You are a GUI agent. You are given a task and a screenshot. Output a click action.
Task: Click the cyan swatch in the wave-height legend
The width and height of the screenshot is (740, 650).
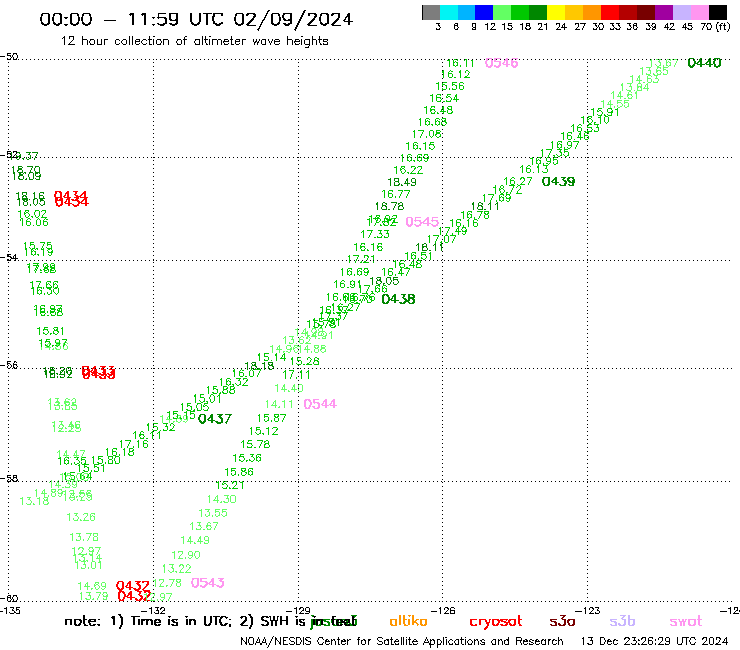coord(449,12)
